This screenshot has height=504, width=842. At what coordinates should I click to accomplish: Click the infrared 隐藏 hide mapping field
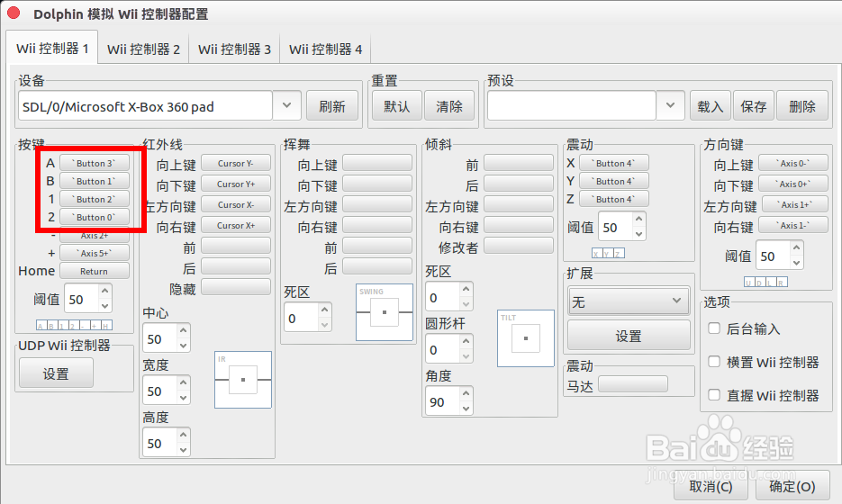click(x=236, y=287)
